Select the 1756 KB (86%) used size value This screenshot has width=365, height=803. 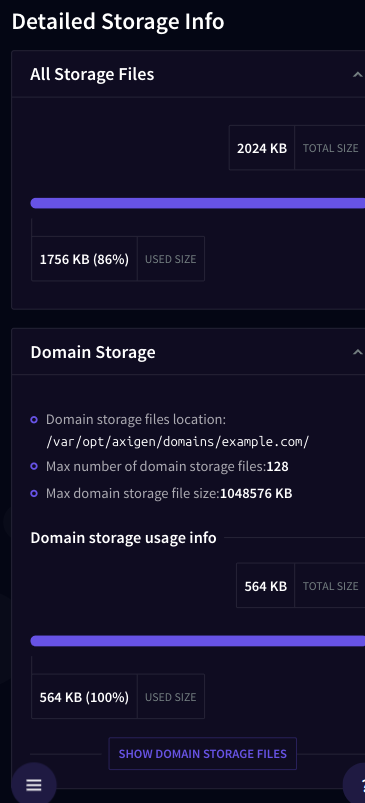coord(84,259)
